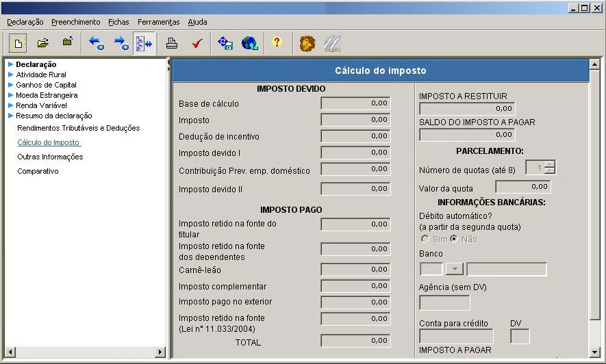606x364 pixels.
Task: Increase the número de quotas spinner
Action: [548, 164]
